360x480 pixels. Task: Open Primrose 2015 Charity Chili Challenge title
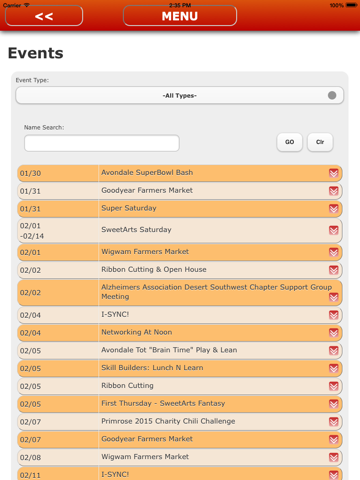[168, 421]
